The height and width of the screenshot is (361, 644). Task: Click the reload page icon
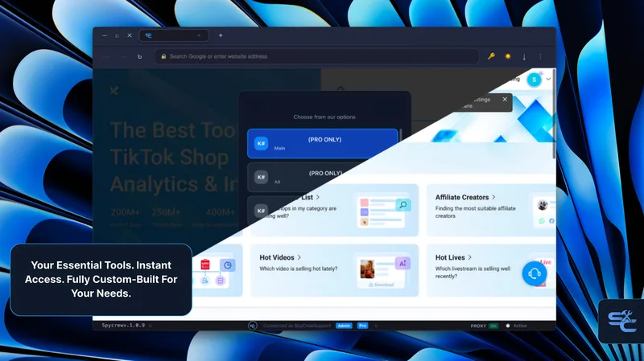point(139,56)
